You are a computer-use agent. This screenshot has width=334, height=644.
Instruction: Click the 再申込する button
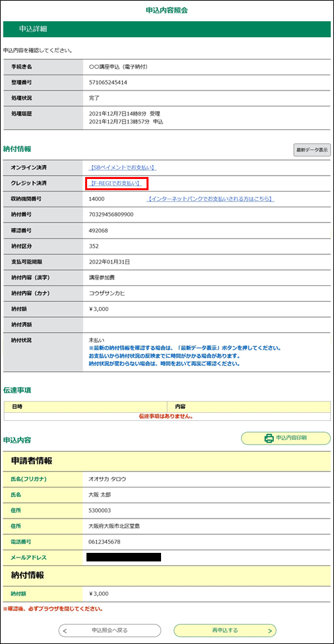point(225,630)
